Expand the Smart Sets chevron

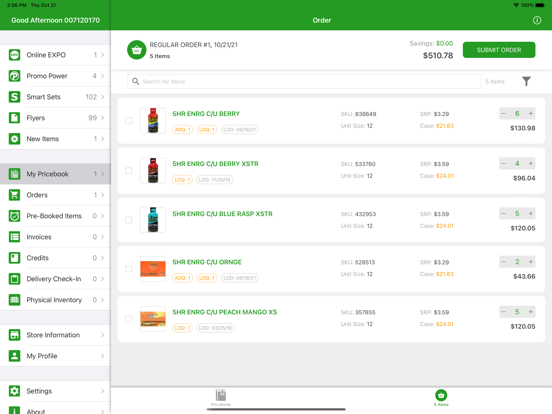tap(102, 97)
